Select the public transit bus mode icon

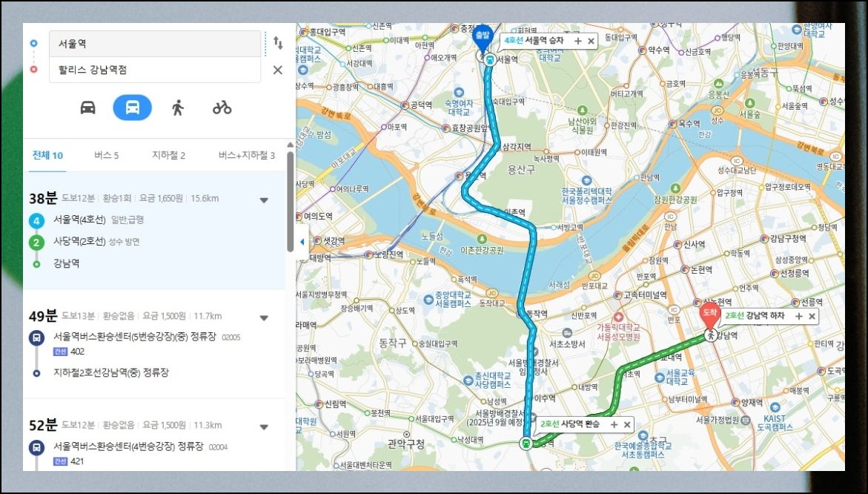[x=132, y=108]
